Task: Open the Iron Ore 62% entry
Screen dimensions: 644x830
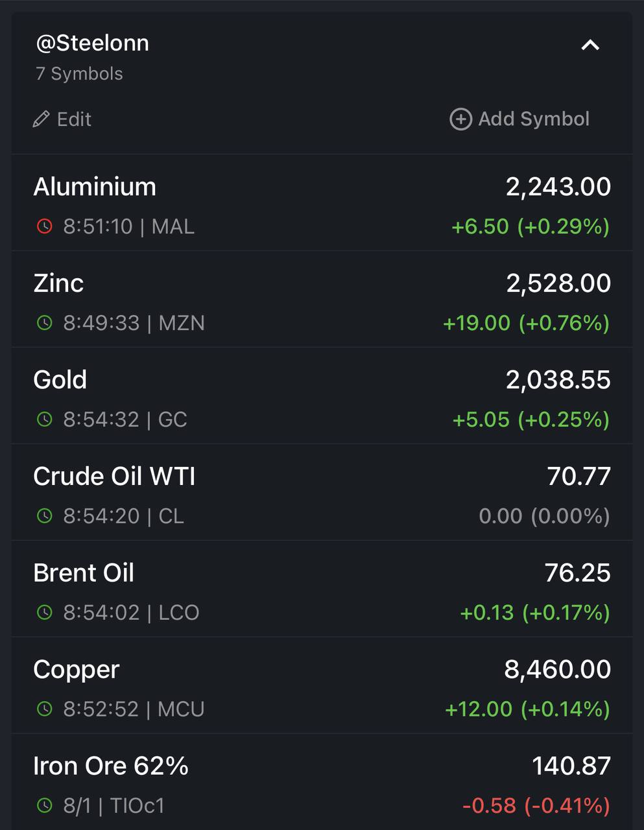Action: tap(322, 782)
